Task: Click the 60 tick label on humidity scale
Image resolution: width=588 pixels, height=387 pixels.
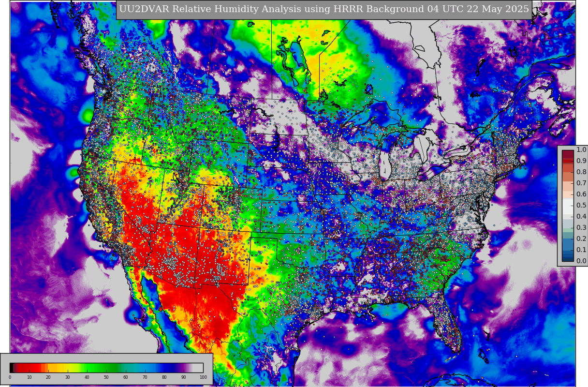Action: coord(126,377)
